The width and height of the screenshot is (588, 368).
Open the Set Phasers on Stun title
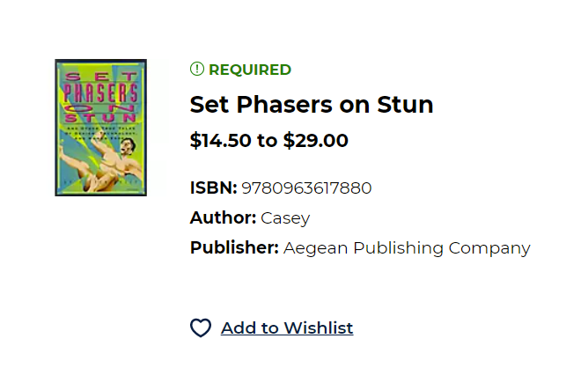point(312,105)
